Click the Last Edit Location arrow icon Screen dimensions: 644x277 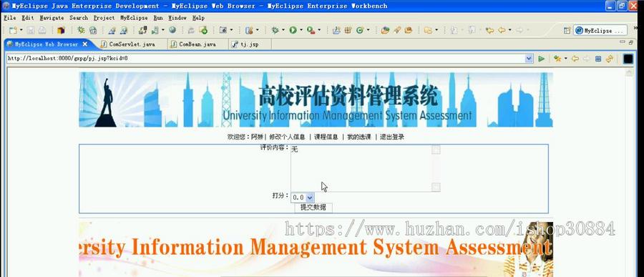489,30
